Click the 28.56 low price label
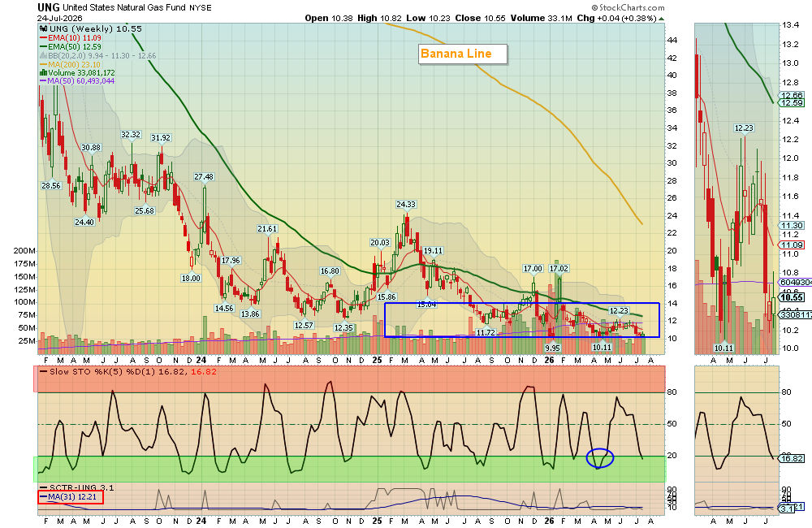The height and width of the screenshot is (528, 812). (51, 185)
